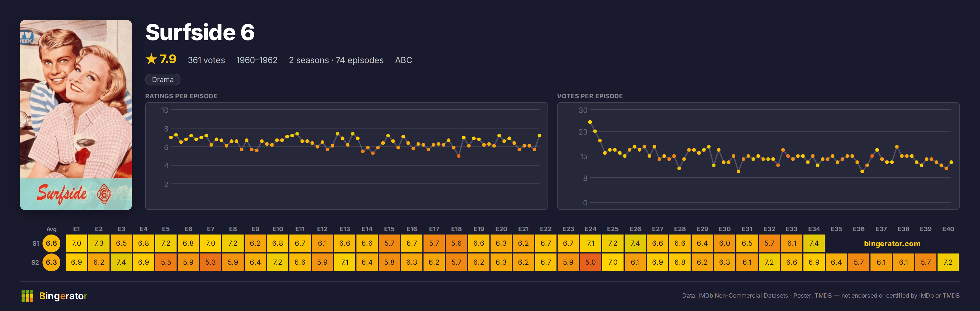Image resolution: width=980 pixels, height=311 pixels.
Task: Click the Ratings Per Episode heading
Action: (181, 96)
